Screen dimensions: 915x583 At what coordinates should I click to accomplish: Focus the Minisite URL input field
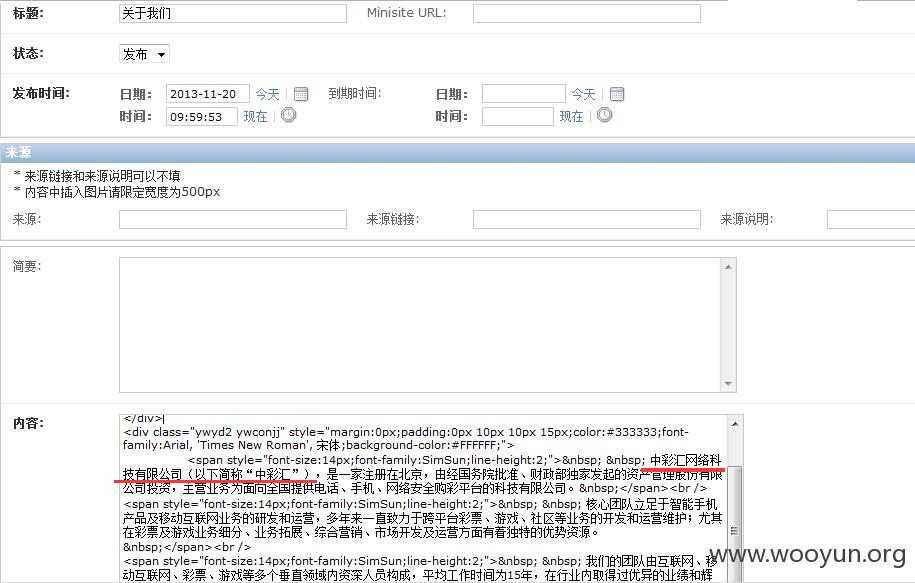[x=586, y=13]
